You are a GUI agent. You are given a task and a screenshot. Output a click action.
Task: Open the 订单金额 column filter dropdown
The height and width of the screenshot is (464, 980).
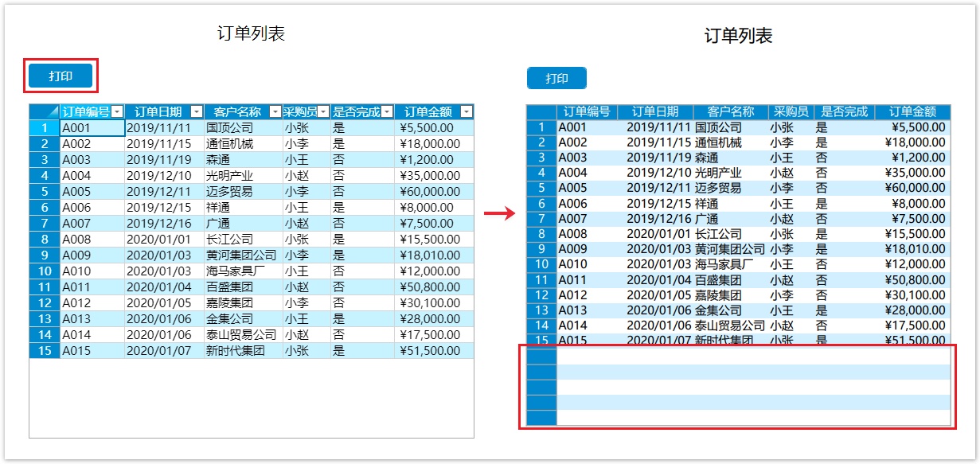click(x=467, y=112)
